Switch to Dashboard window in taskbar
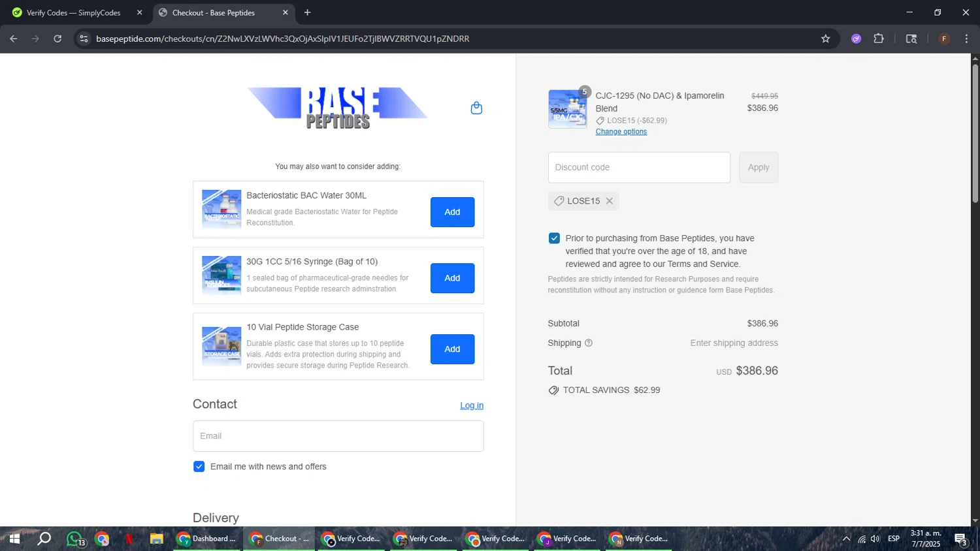 208,539
